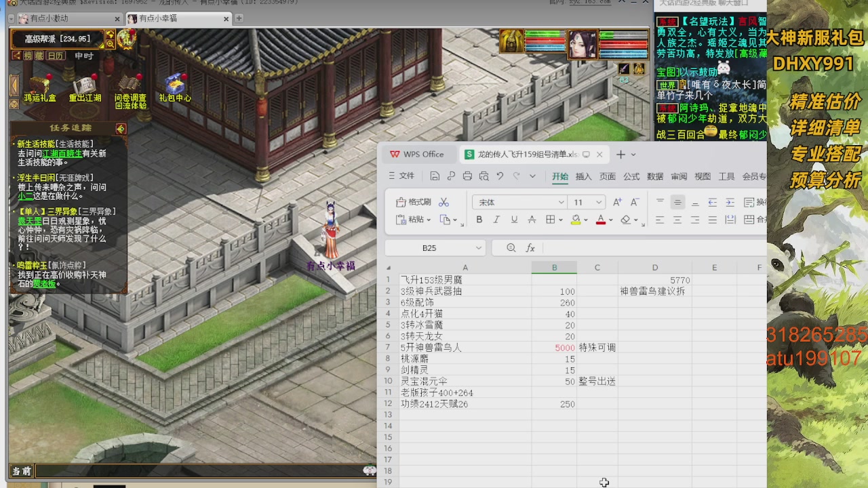
Task: Click the female character portrait in game
Action: 583,45
